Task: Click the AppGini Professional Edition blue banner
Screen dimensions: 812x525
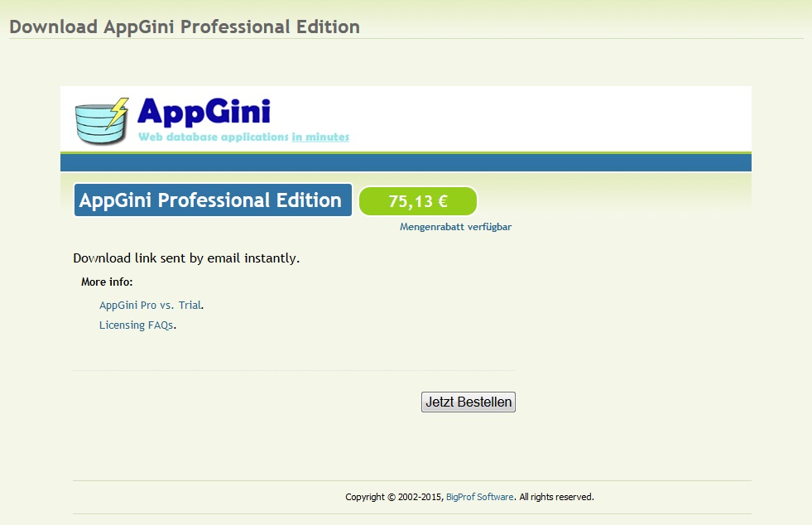Action: click(x=213, y=200)
